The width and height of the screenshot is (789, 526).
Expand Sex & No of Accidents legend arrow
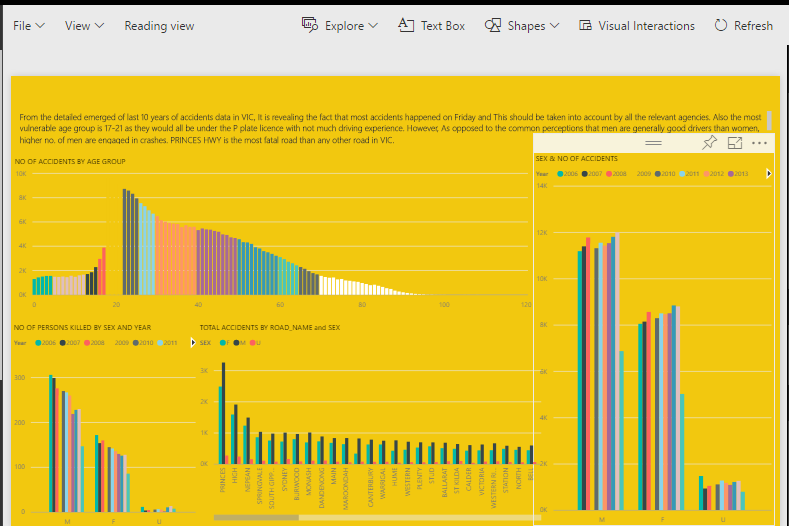pyautogui.click(x=768, y=174)
